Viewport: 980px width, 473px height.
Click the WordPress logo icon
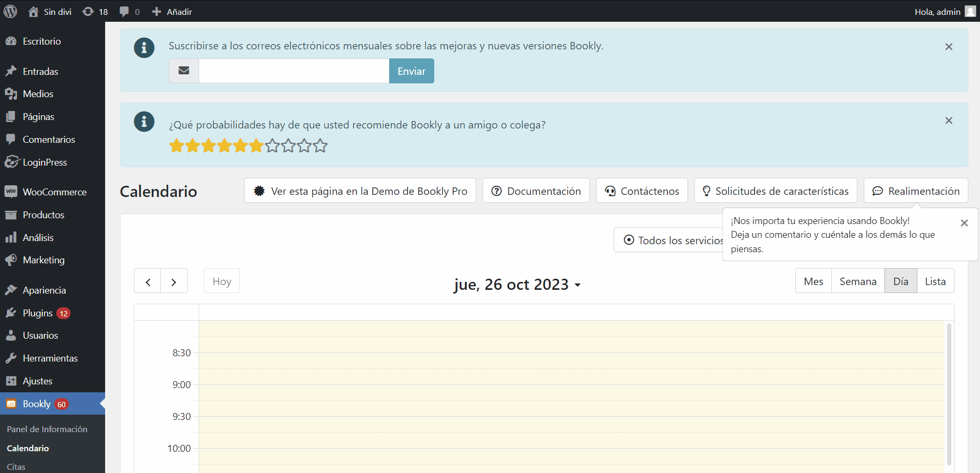click(x=11, y=11)
